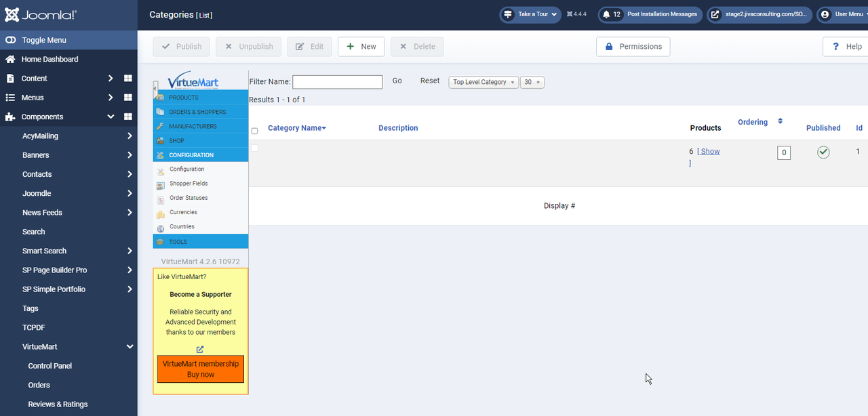
Task: Click the Delete toolbar button
Action: pos(417,47)
